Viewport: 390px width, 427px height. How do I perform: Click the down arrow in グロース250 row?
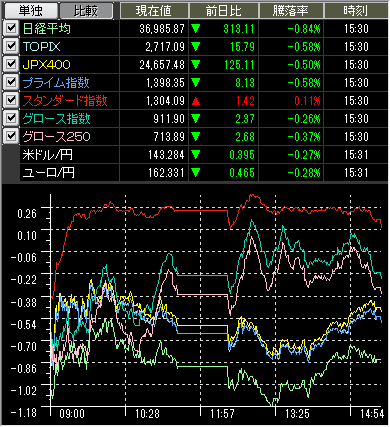click(x=196, y=137)
